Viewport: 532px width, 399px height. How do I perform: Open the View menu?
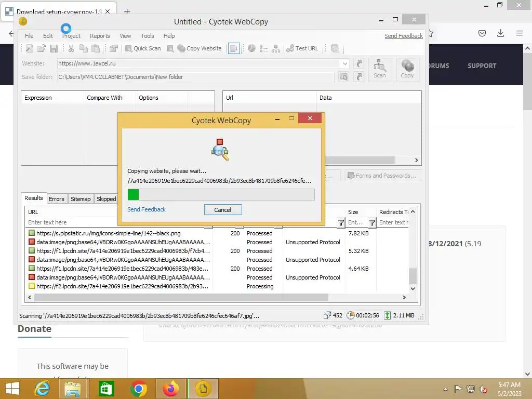point(125,36)
